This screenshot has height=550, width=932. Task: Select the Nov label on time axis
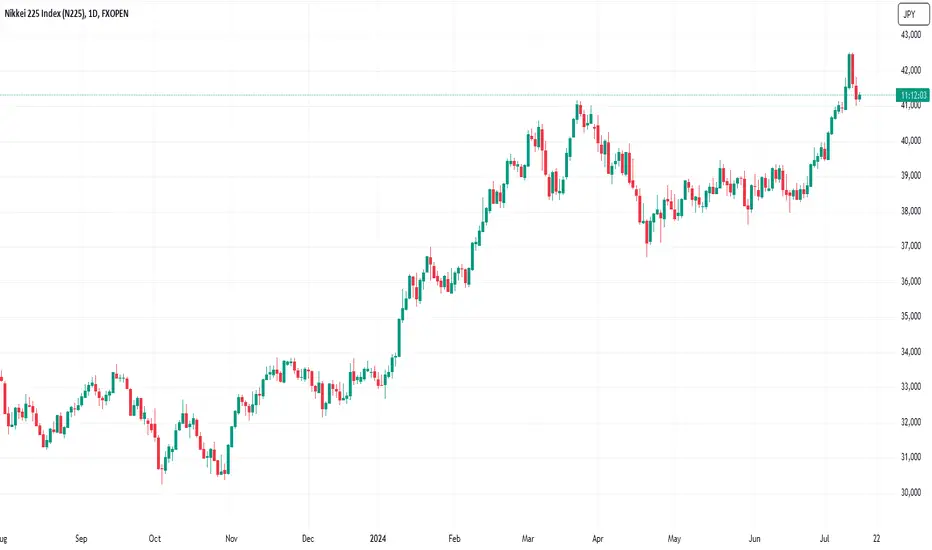(x=231, y=538)
